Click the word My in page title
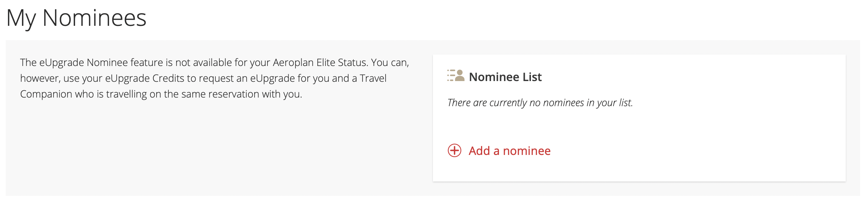Image resolution: width=868 pixels, height=203 pixels. 21,18
